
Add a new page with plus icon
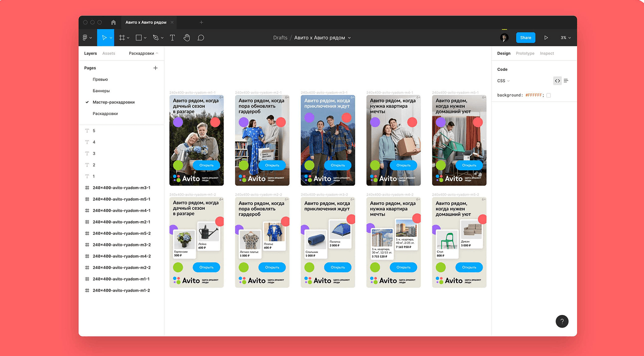(155, 68)
